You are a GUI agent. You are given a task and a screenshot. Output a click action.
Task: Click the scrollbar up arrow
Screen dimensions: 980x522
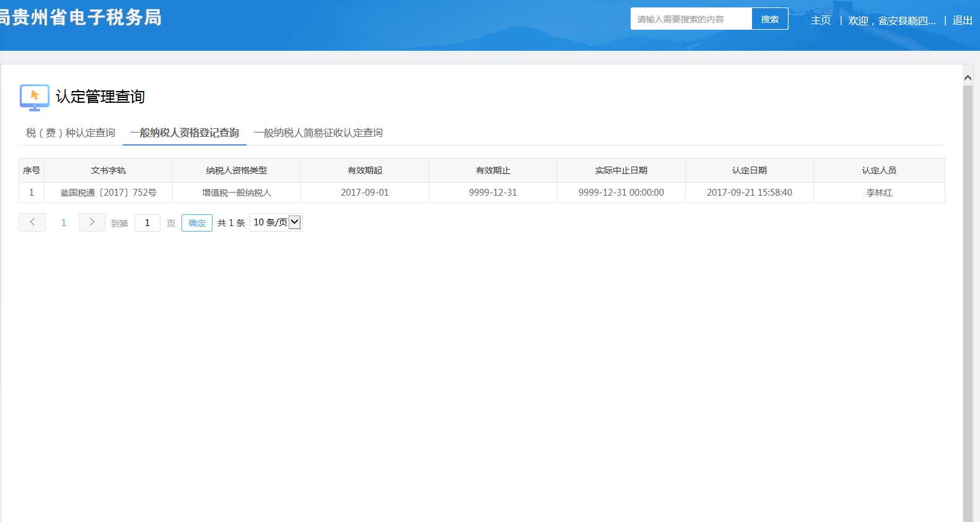[968, 78]
